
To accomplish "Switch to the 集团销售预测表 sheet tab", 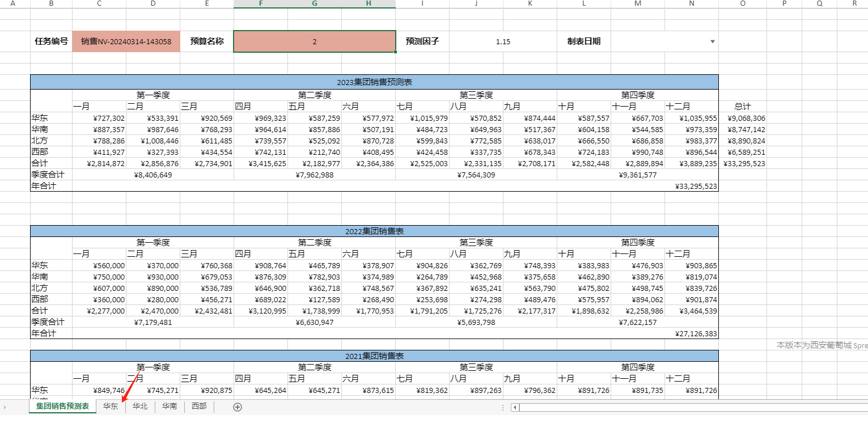I will pos(63,406).
